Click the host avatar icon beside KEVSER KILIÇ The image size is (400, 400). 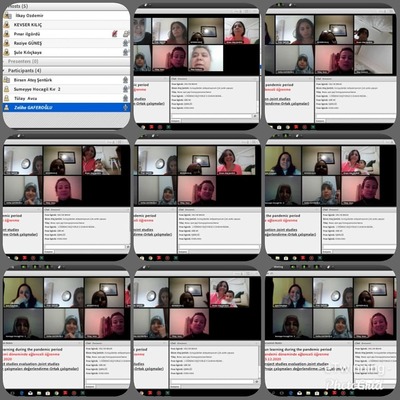[6, 25]
